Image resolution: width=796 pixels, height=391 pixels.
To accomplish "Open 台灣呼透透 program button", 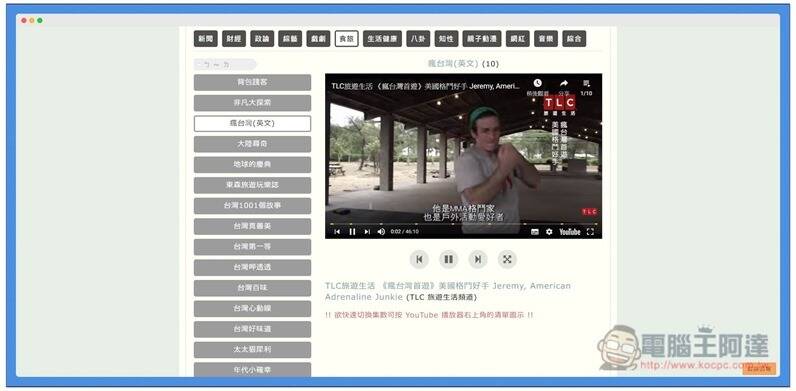I will pos(252,268).
